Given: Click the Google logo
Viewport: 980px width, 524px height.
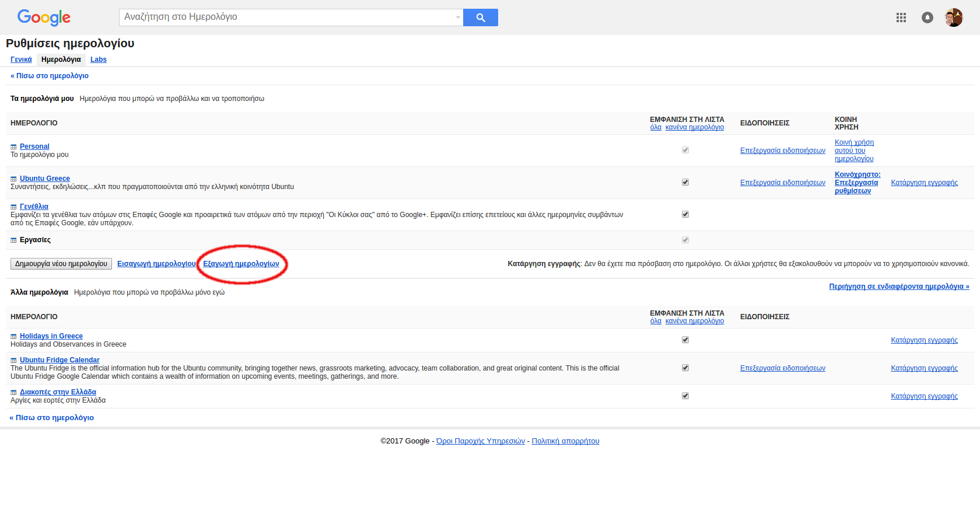Looking at the screenshot, I should coord(44,18).
